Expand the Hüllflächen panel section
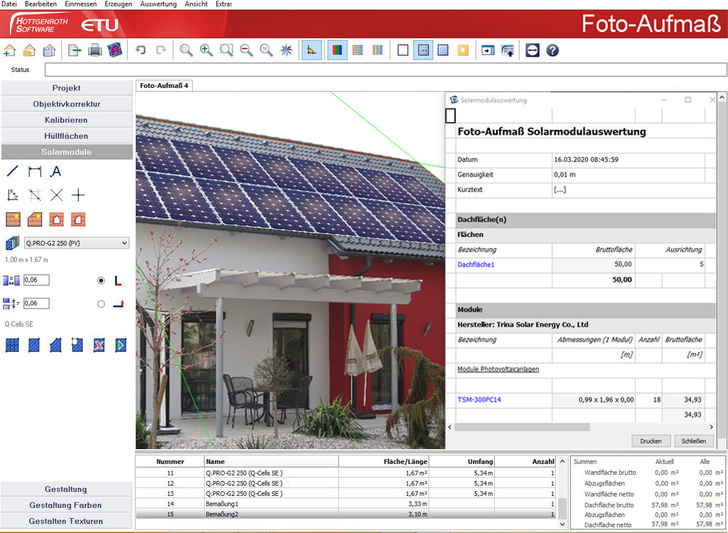 (x=66, y=135)
